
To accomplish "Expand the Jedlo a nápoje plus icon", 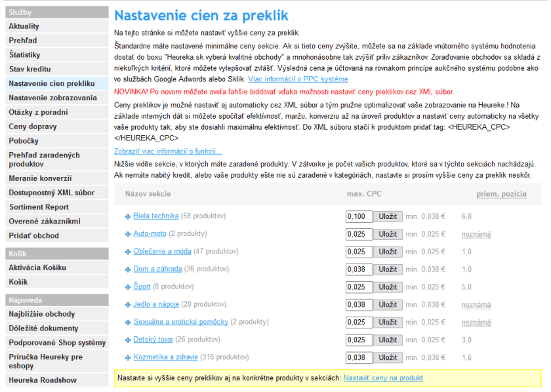I will [128, 305].
